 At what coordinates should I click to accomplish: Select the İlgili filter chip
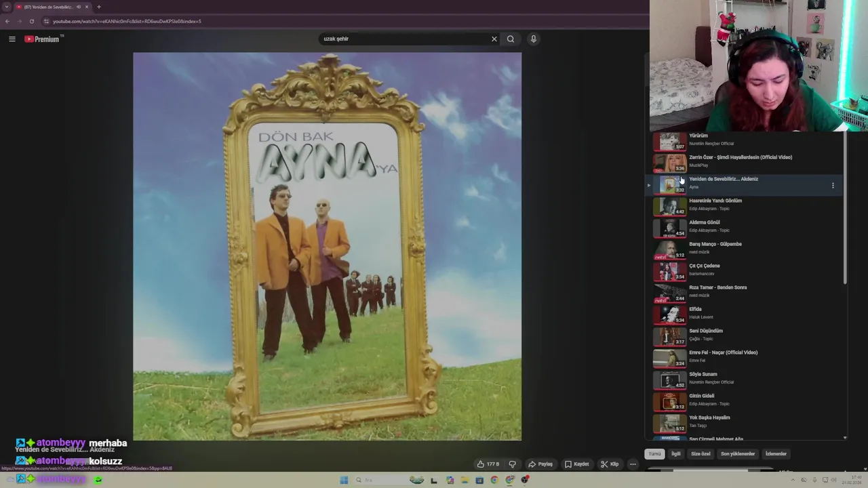click(x=676, y=454)
